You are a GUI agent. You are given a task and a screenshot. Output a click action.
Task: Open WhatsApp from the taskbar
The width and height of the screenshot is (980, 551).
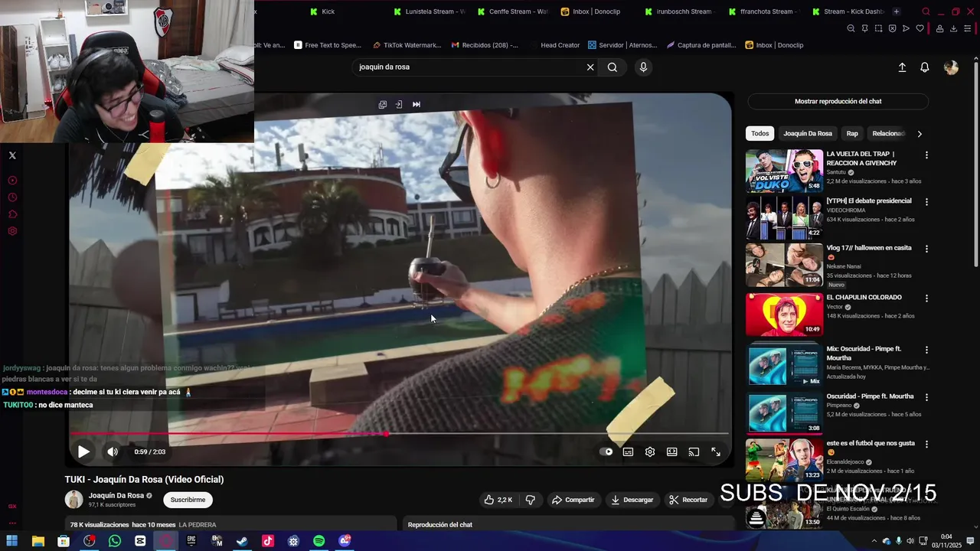115,541
